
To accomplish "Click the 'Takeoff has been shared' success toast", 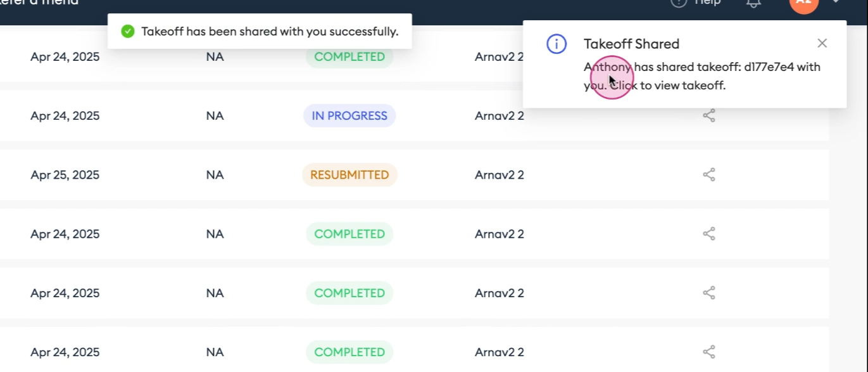I will pos(260,31).
